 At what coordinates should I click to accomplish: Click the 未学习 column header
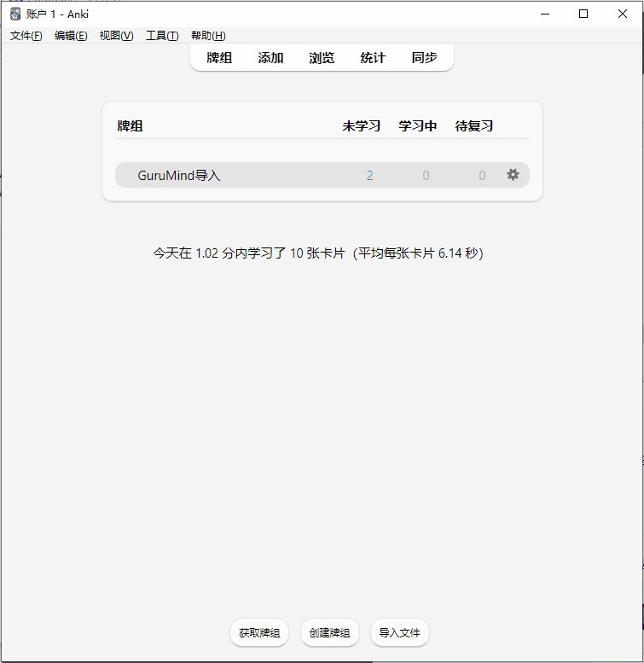(x=362, y=126)
